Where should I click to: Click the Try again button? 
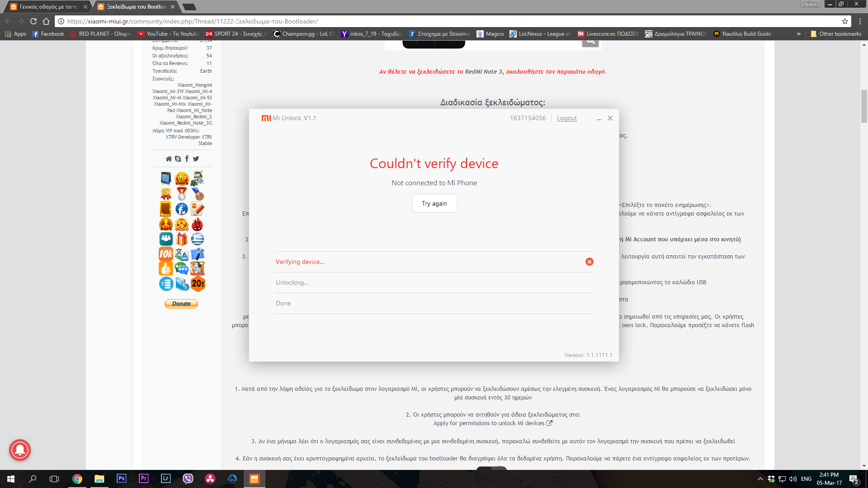tap(434, 203)
